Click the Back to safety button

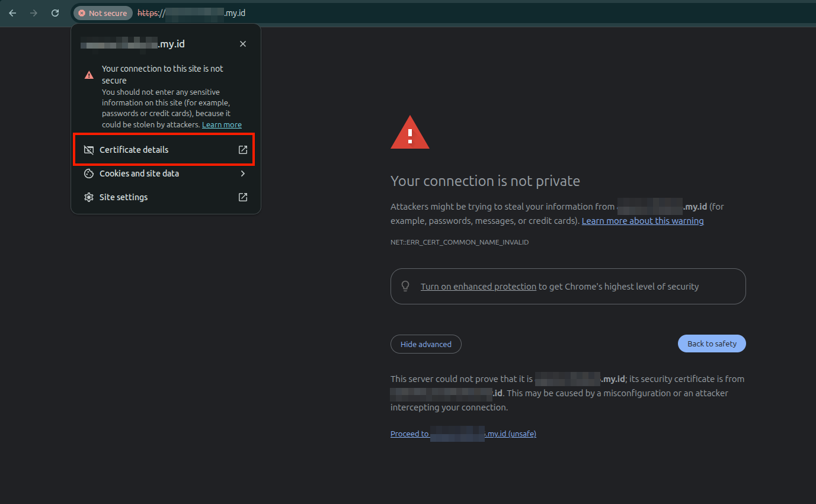[712, 344]
